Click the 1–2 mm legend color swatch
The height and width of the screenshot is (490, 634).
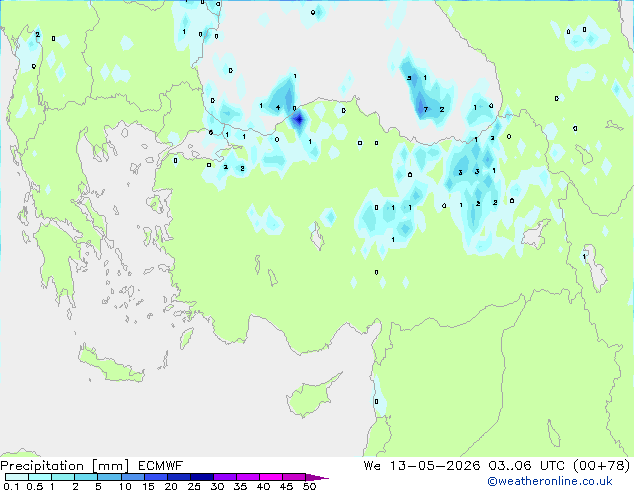[x=63, y=477]
